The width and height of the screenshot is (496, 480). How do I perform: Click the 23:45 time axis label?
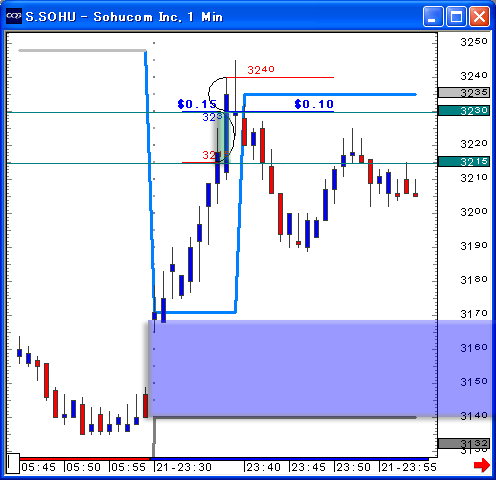(308, 467)
